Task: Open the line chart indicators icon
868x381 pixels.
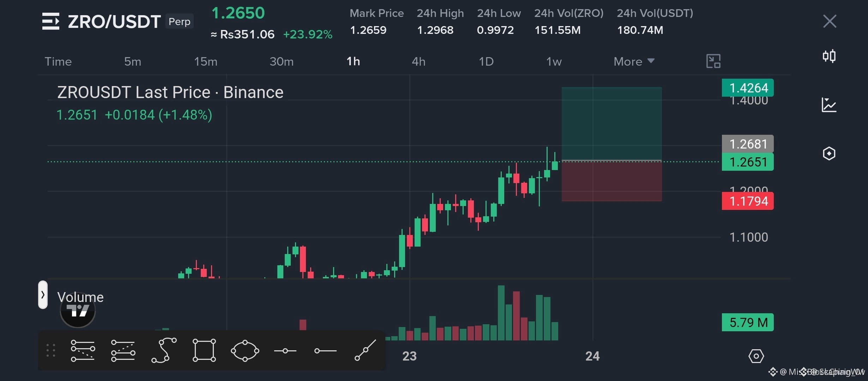Action: pyautogui.click(x=829, y=105)
